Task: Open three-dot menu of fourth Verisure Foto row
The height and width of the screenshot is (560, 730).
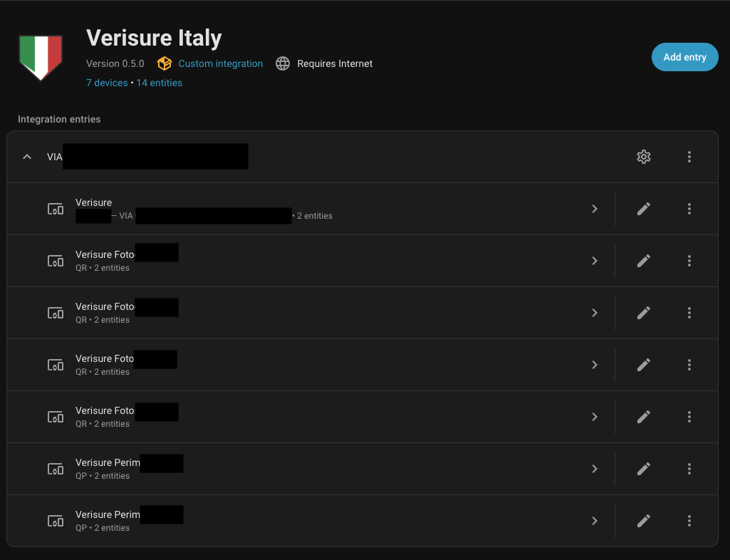Action: 689,417
